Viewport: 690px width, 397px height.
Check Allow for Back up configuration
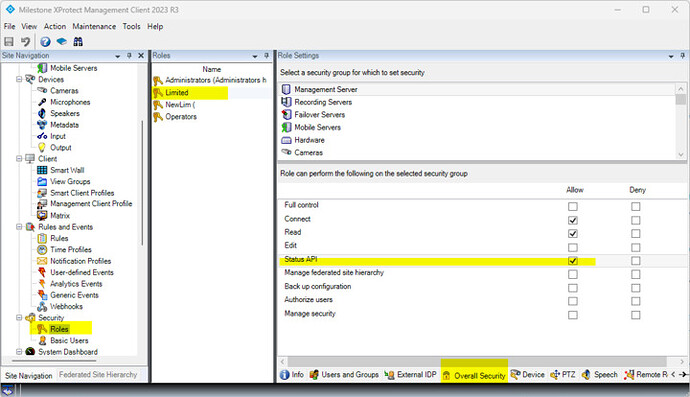coord(573,288)
